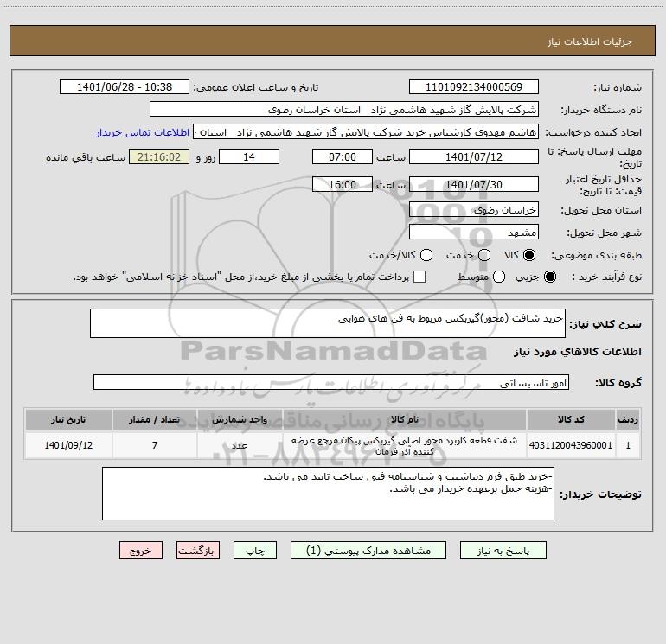Screen dimensions: 666x644
Task: Select the کالا/خدمت radio button
Action: [426, 255]
